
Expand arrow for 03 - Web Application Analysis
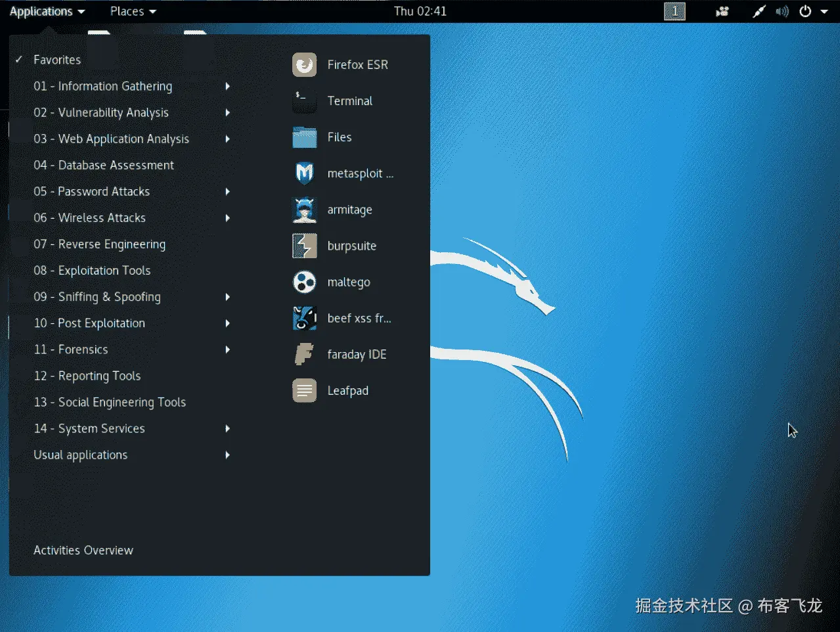[228, 139]
